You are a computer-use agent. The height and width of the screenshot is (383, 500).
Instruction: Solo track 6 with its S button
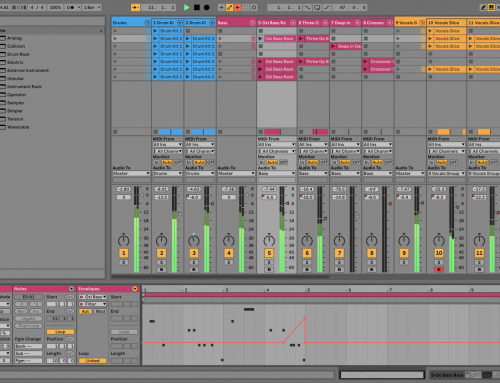tap(307, 262)
